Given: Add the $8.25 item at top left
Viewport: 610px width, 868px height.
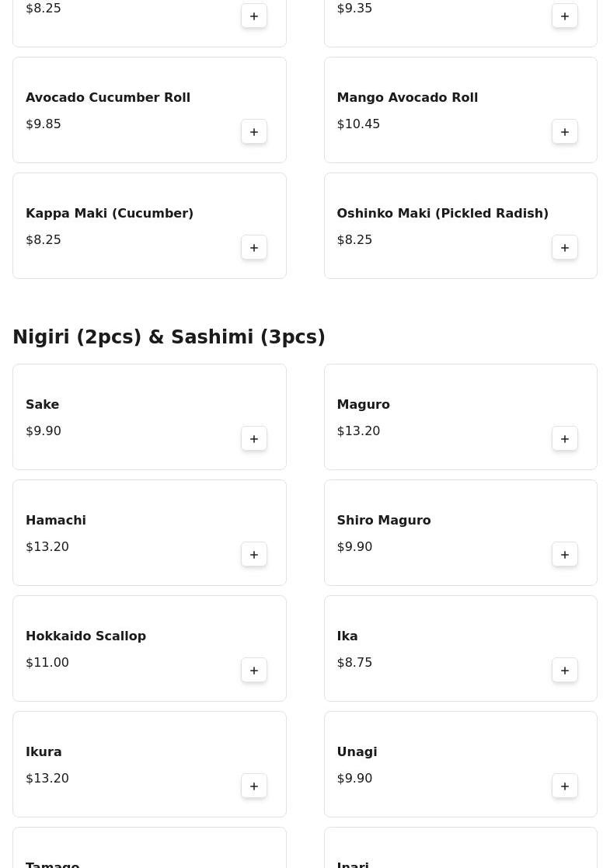Looking at the screenshot, I should tap(254, 16).
